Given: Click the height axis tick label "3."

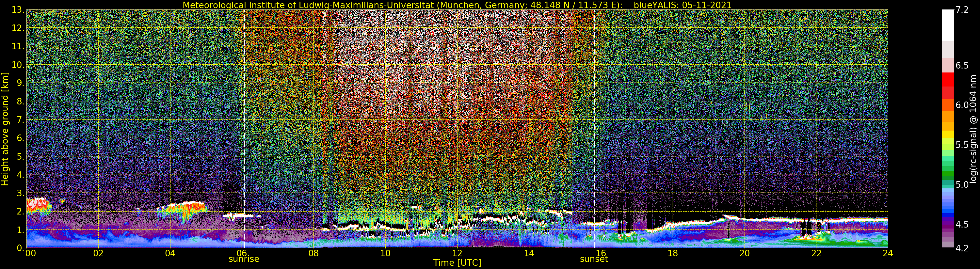Looking at the screenshot, I should [x=21, y=193].
